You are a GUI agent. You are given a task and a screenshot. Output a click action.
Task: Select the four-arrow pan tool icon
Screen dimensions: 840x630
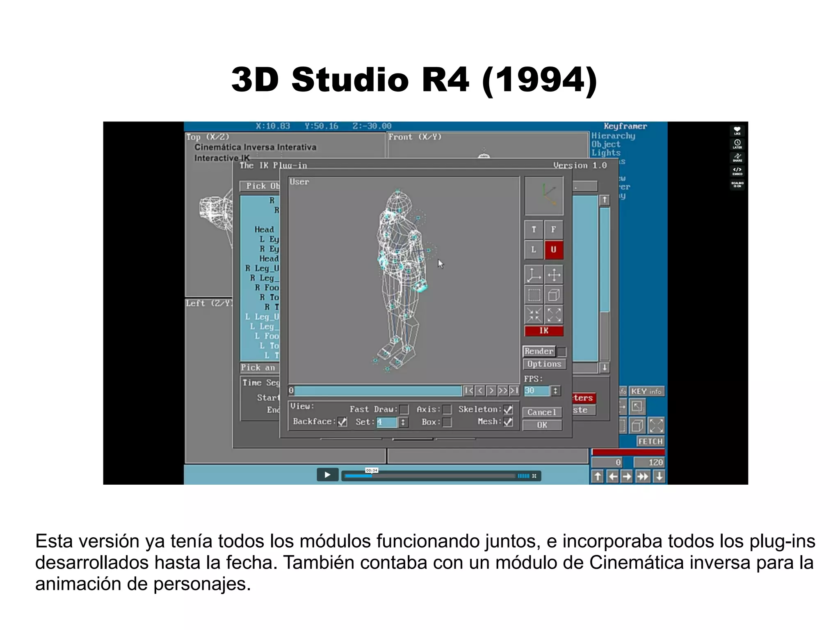click(554, 275)
